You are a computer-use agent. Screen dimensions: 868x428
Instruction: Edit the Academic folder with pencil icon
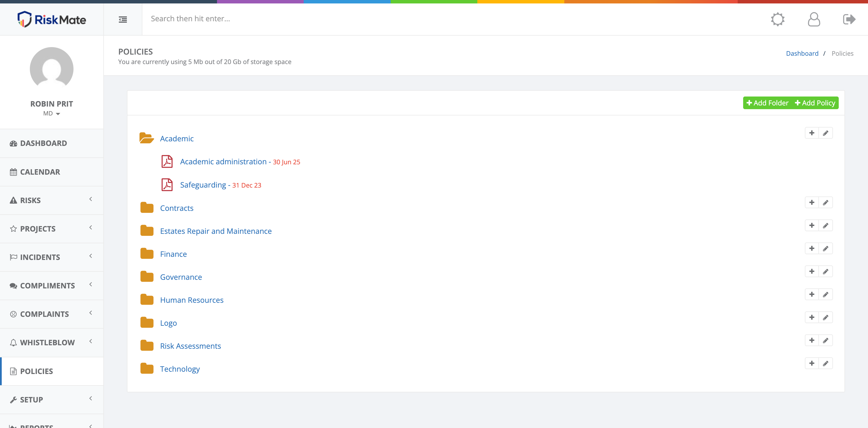tap(826, 133)
